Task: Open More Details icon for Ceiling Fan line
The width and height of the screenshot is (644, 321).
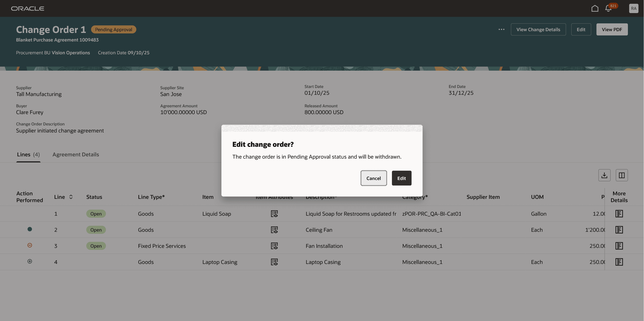Action: click(x=619, y=230)
